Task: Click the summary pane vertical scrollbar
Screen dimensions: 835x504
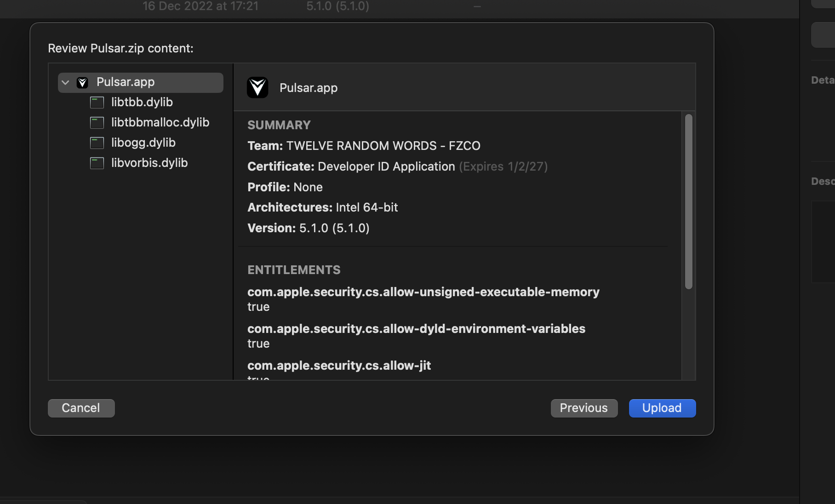Action: [689, 201]
